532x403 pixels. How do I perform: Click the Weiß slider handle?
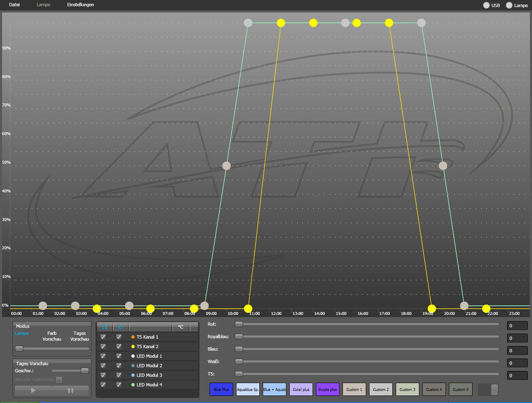239,361
